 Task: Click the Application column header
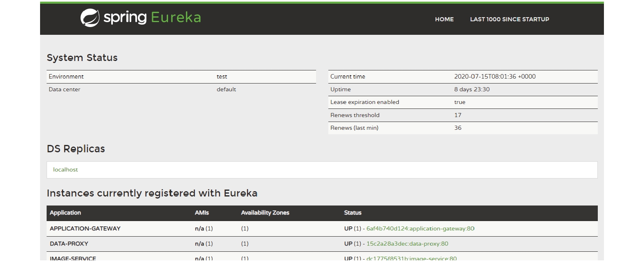coord(65,212)
